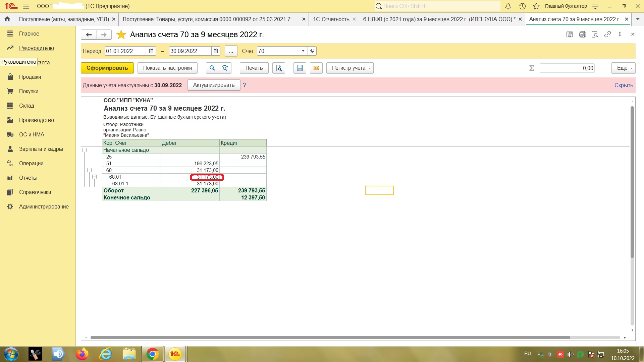Screen dimensions: 644x362
Task: Open Отчеты section
Action: (x=28, y=178)
